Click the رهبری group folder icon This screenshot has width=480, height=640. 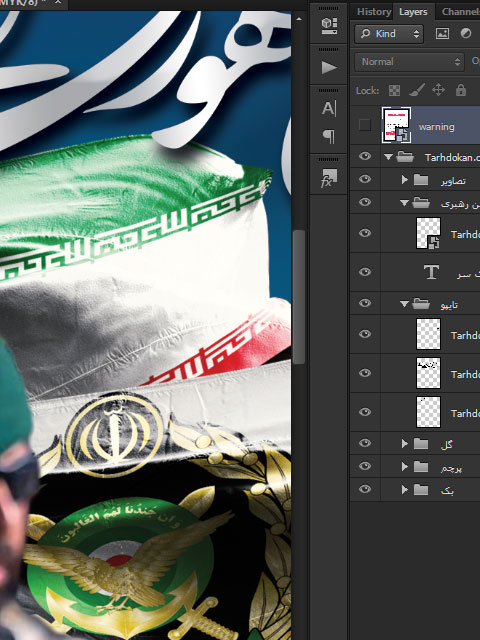point(421,202)
